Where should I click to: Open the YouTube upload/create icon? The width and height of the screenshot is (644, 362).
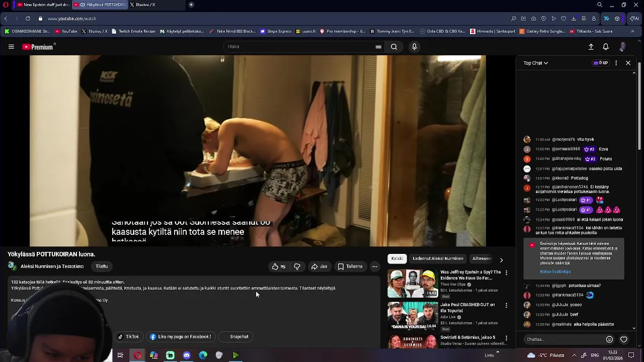coord(591,47)
